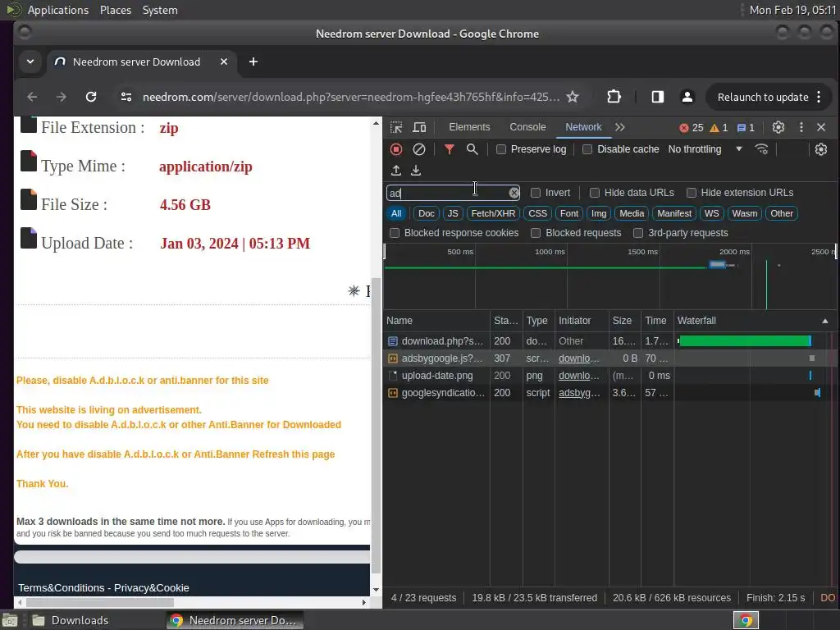This screenshot has width=840, height=630.
Task: Clear the filter text box
Action: 514,193
